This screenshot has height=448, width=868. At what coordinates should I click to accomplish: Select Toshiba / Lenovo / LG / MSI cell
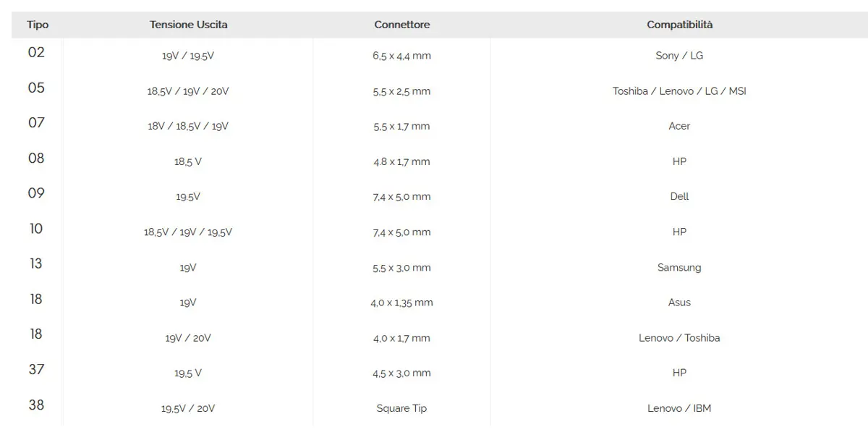tap(679, 91)
